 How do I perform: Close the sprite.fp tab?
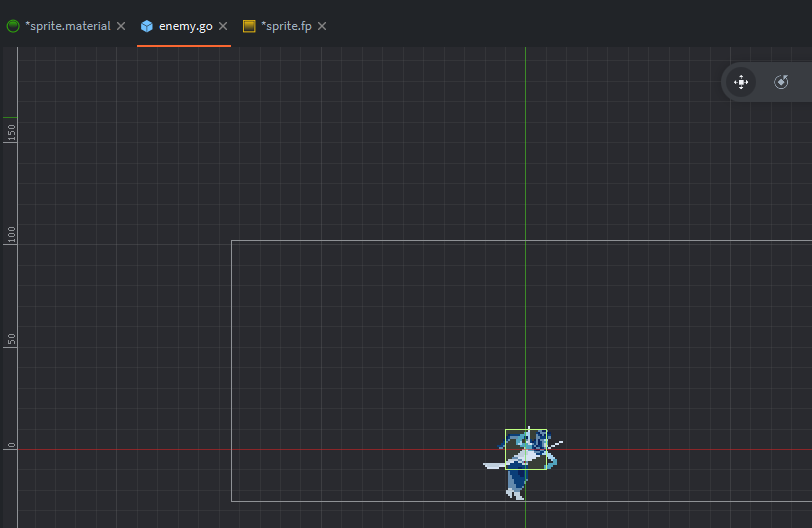322,26
